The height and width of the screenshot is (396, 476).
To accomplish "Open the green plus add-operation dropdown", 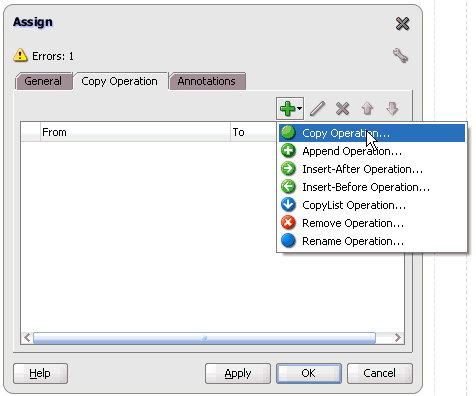I will click(290, 109).
